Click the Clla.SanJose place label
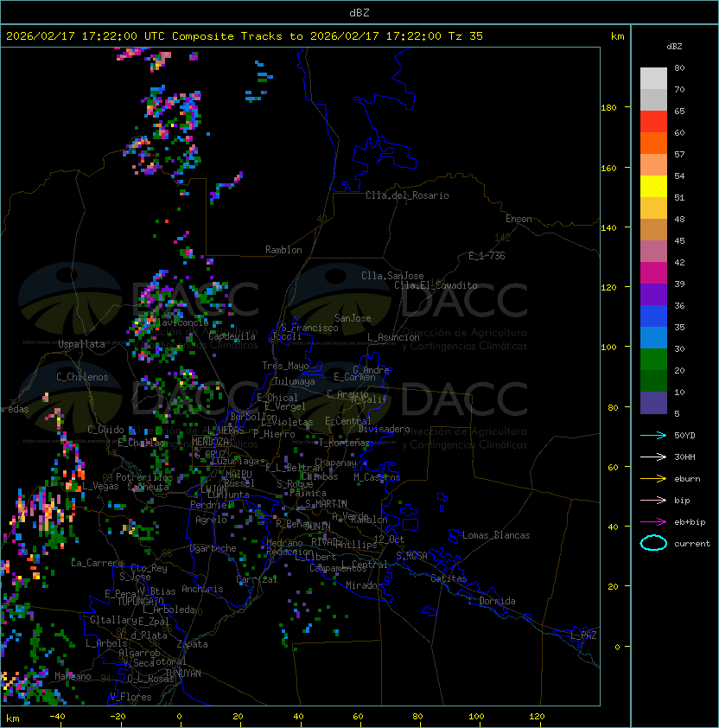719x728 pixels. (x=392, y=276)
